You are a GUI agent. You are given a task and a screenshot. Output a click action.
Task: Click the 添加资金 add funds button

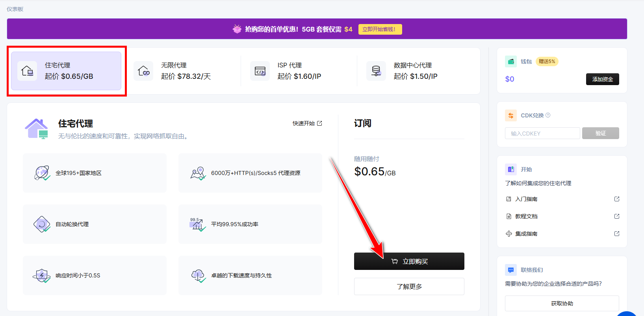click(602, 79)
